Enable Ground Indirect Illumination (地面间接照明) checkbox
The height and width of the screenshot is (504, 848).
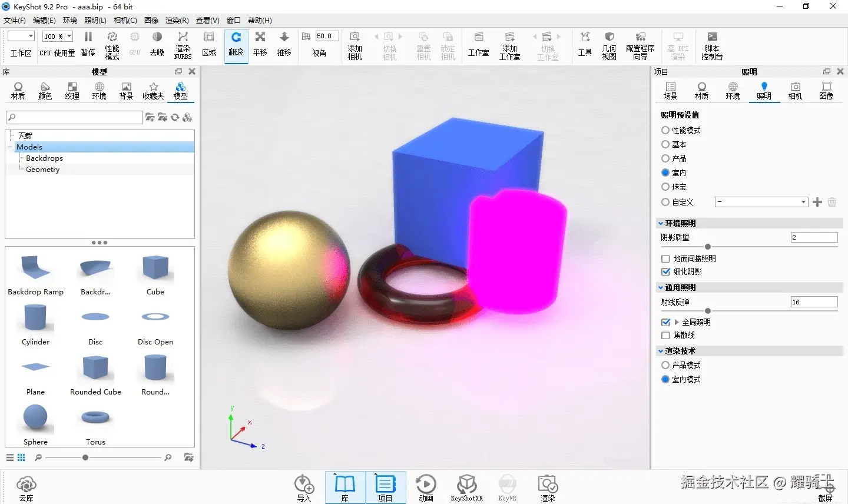point(665,258)
